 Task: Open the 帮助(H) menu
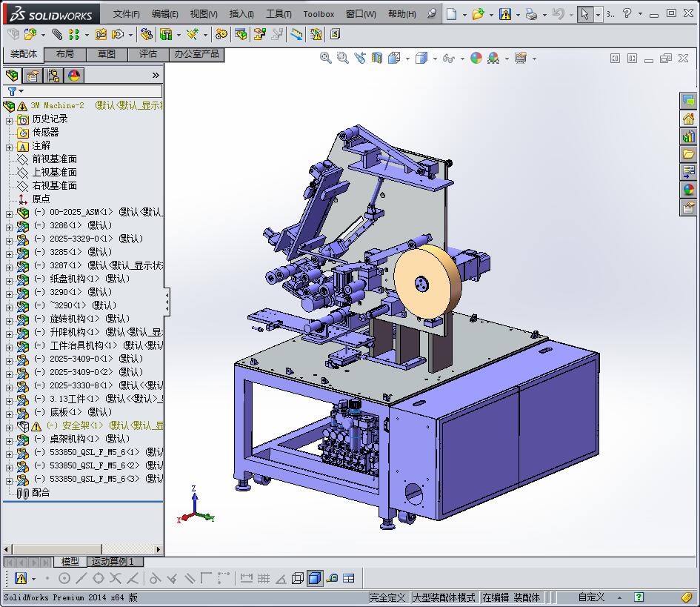click(x=401, y=14)
